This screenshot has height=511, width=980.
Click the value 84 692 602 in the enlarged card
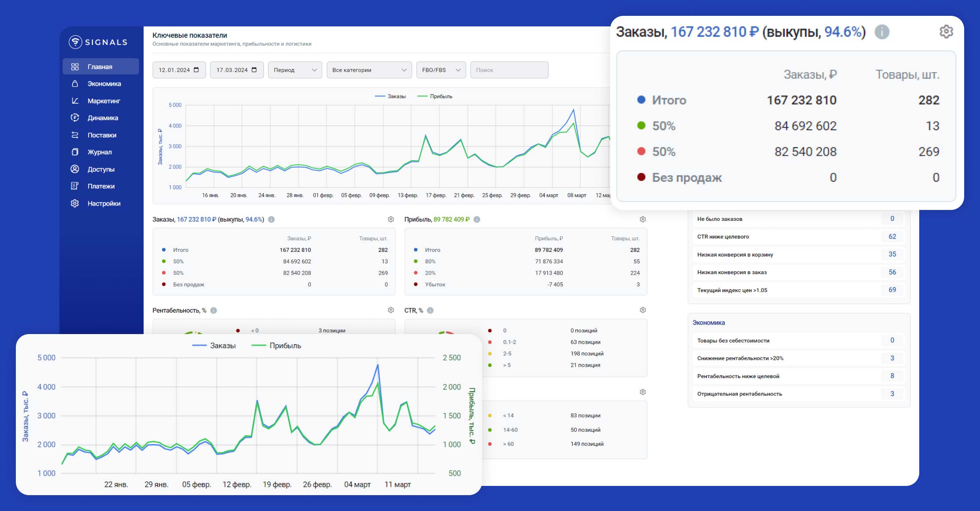coord(805,126)
